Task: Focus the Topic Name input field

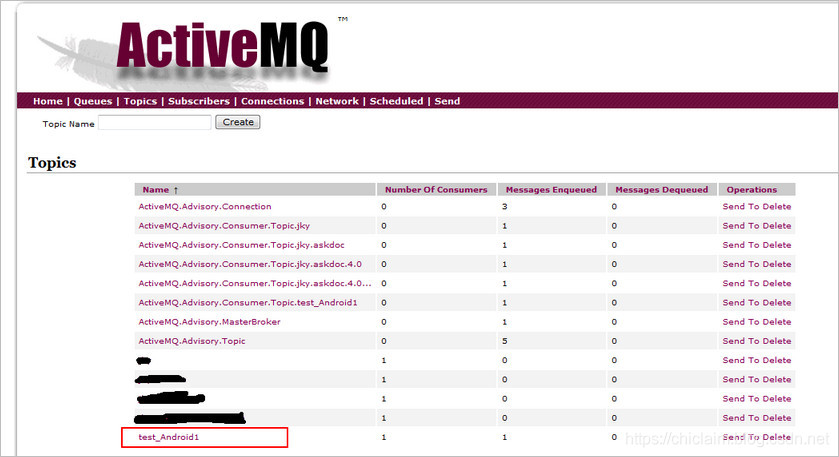Action: click(x=155, y=123)
